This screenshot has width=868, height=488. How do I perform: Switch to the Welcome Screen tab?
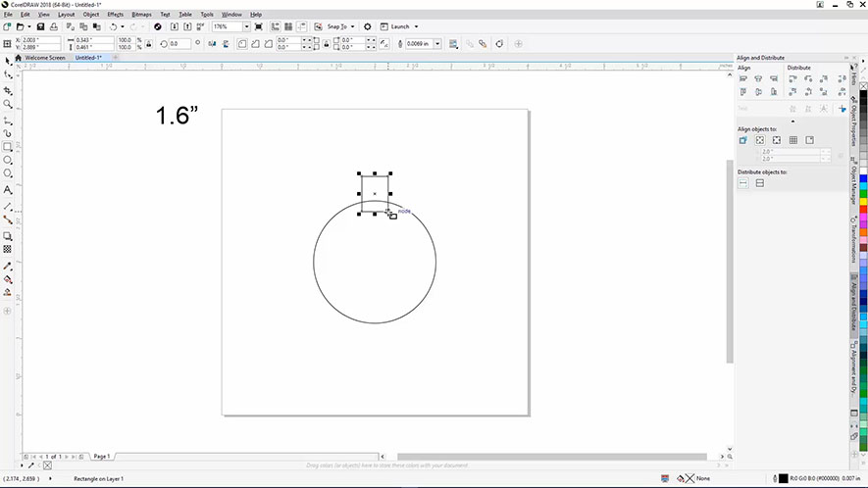click(44, 58)
